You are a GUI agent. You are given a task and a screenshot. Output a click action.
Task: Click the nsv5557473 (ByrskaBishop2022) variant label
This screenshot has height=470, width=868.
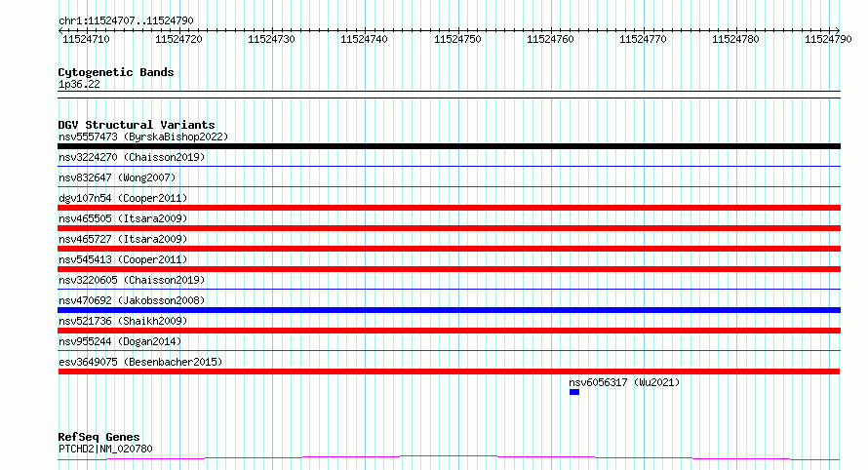click(143, 137)
